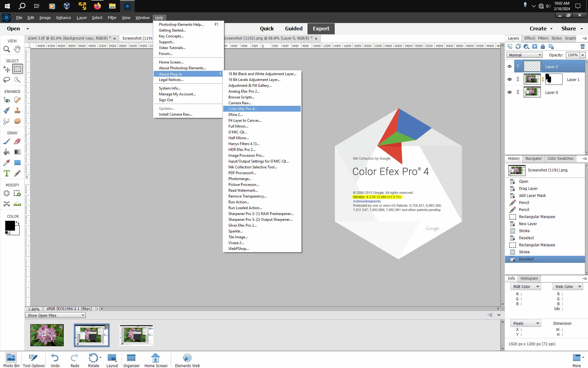Toggle visibility of Layer 1

510,79
